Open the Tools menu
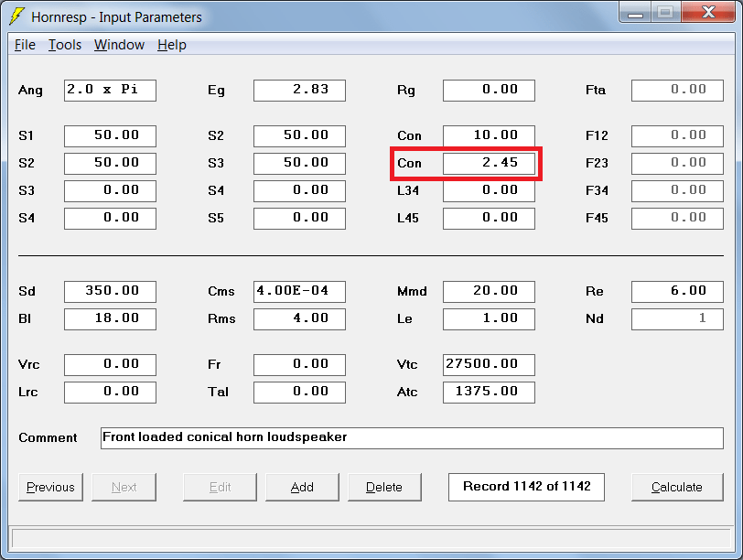Viewport: 743px width, 560px height. (x=65, y=45)
